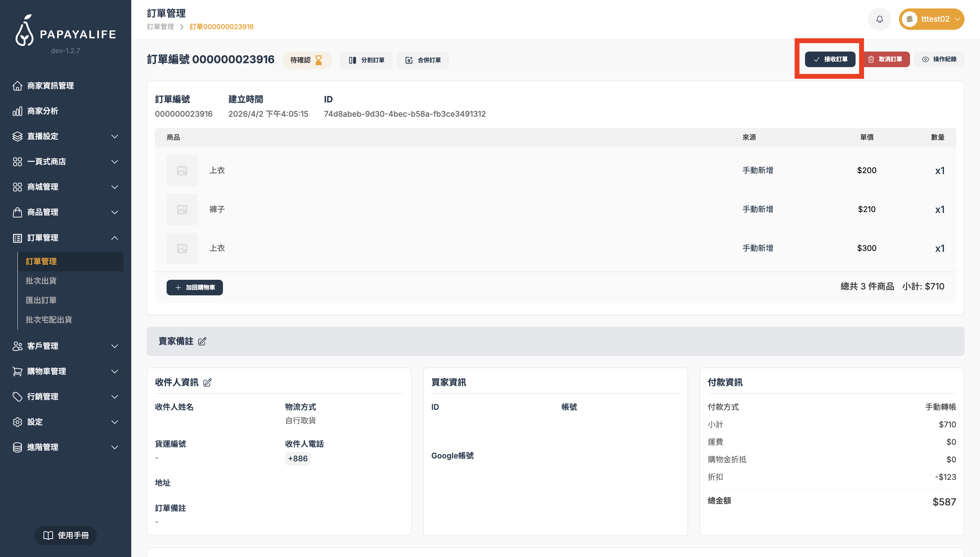
Task: Click the 加回購物車 button
Action: tap(195, 287)
